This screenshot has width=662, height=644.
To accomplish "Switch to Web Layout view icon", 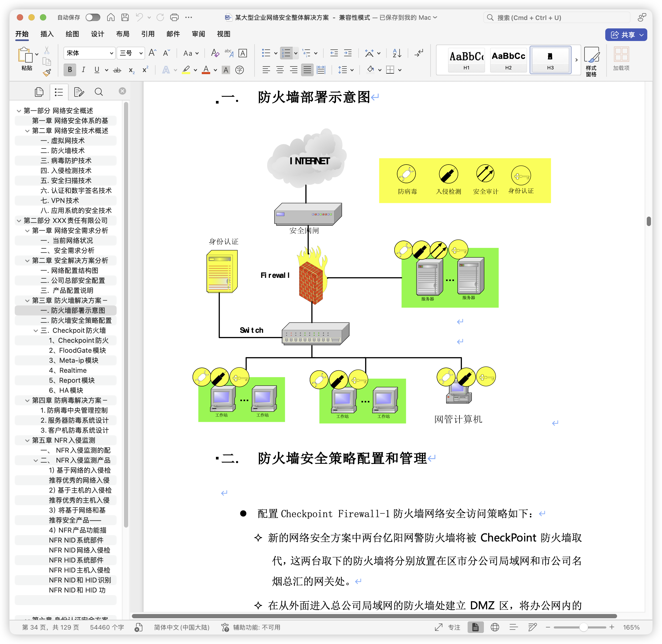I will point(495,627).
